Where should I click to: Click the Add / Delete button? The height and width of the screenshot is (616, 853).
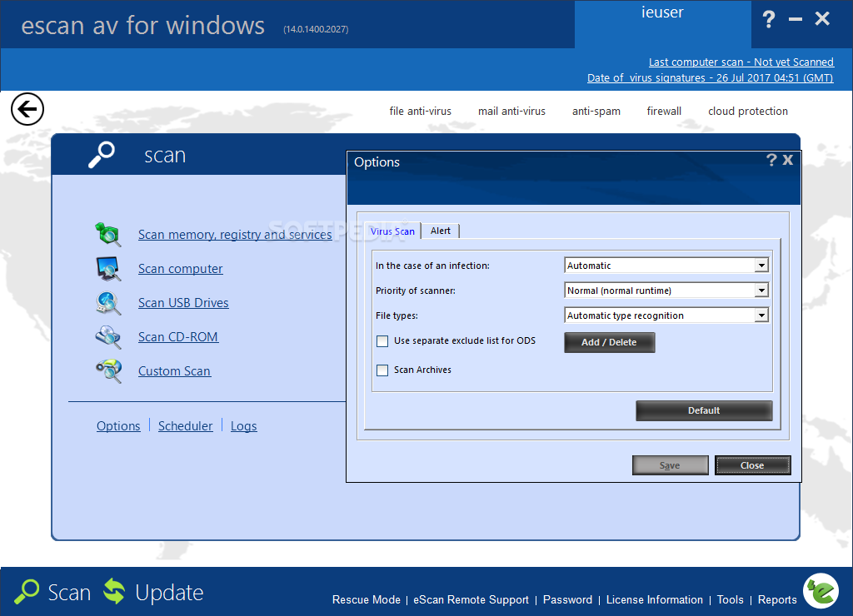[609, 342]
